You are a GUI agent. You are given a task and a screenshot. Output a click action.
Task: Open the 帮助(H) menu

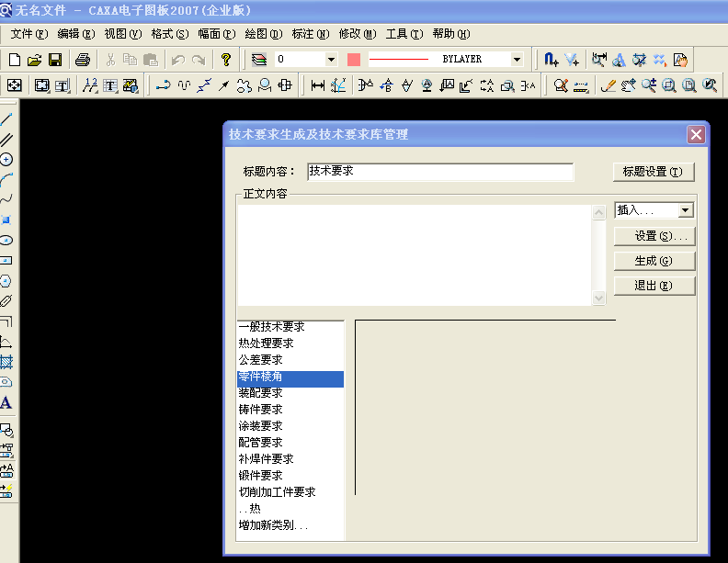(x=451, y=34)
